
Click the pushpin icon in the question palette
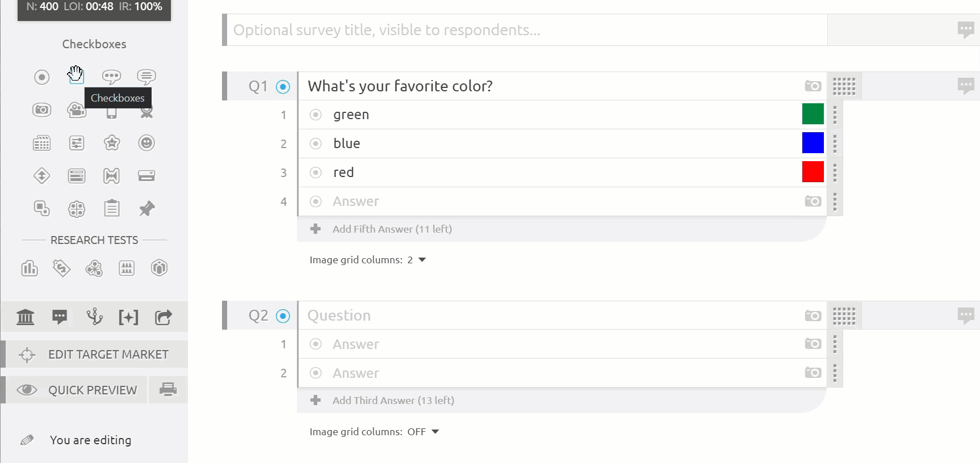pyautogui.click(x=146, y=208)
